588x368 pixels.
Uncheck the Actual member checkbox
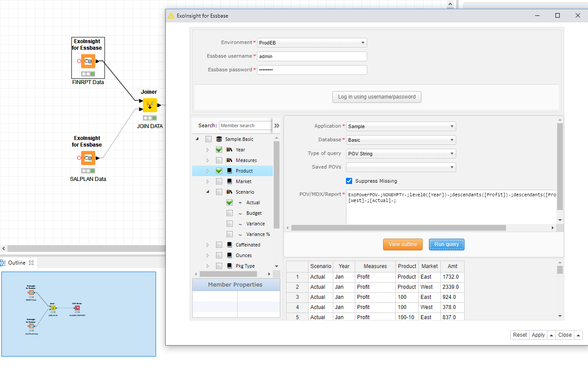[230, 202]
